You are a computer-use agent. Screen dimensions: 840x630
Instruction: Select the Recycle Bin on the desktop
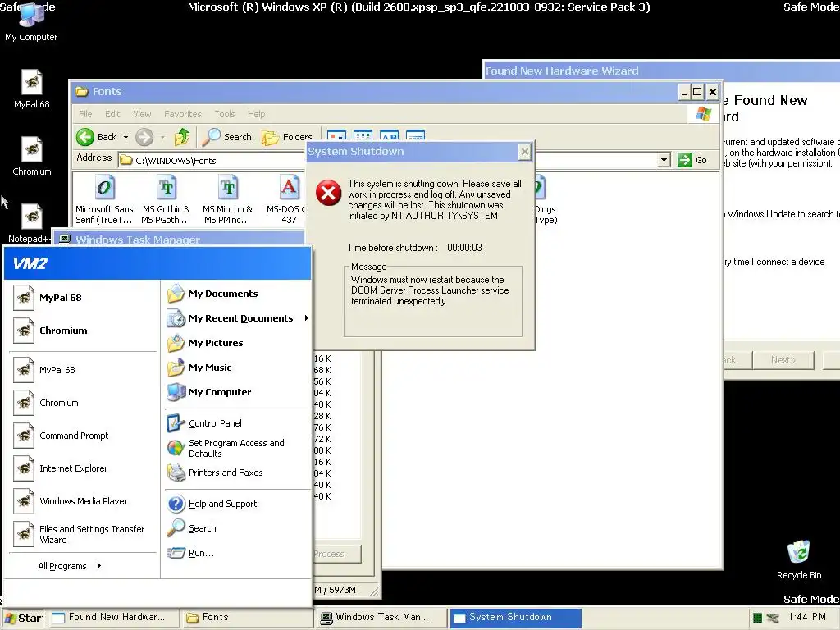pos(799,559)
